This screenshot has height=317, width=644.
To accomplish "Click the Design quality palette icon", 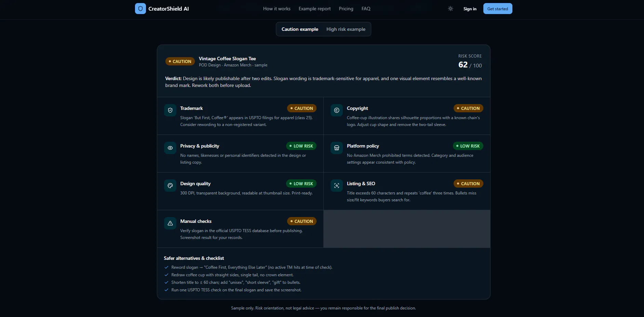I will pos(170,186).
